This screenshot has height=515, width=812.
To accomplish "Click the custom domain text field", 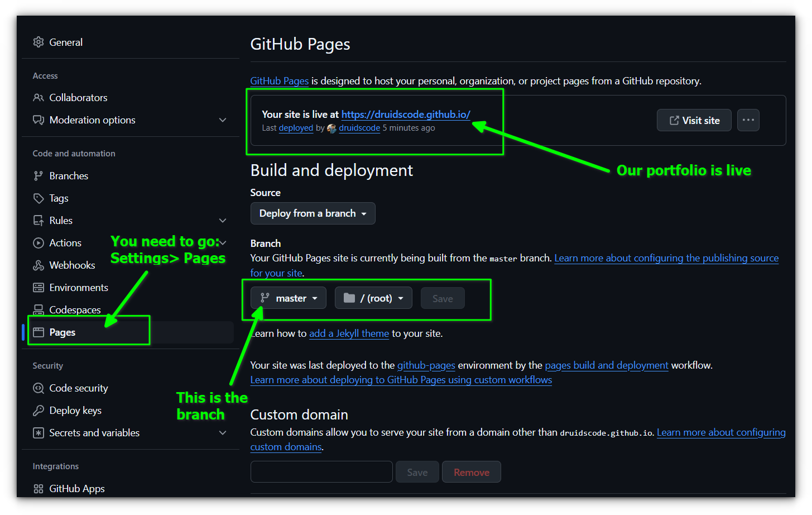I will tap(321, 472).
